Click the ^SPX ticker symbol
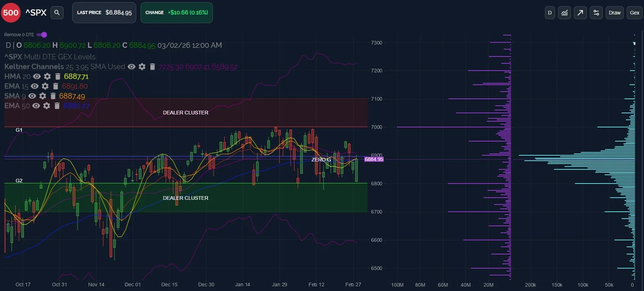The height and width of the screenshot is (291, 644). pos(36,13)
